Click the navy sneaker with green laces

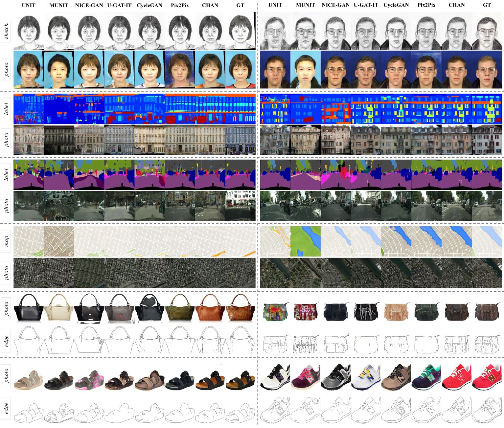[426, 378]
